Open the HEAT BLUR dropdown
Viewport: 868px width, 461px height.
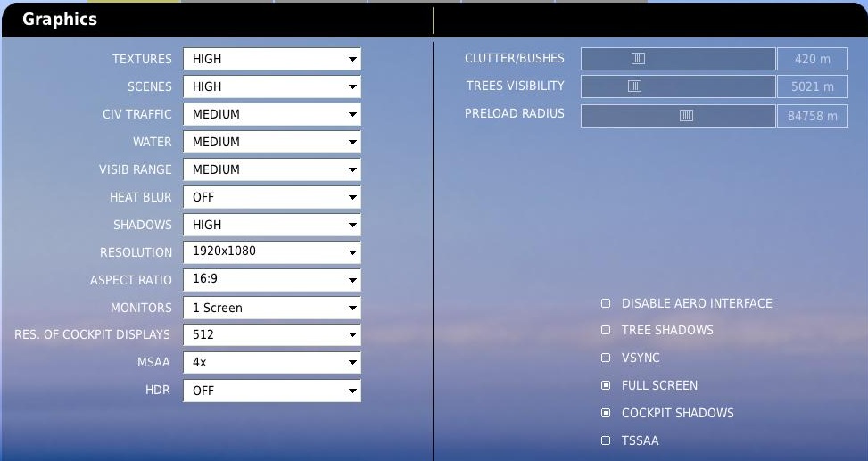pos(272,197)
